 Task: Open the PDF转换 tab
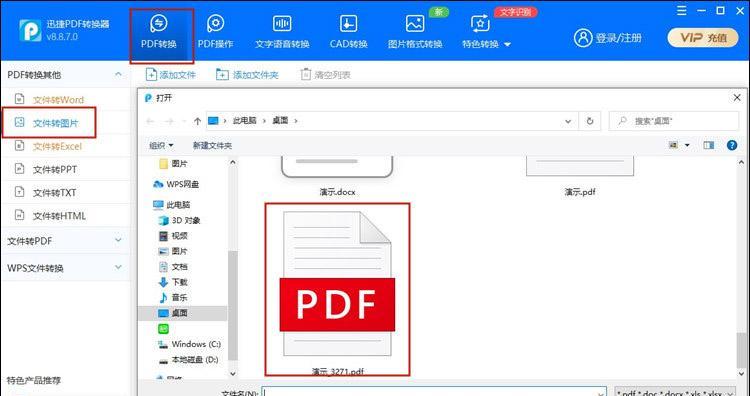tap(159, 33)
